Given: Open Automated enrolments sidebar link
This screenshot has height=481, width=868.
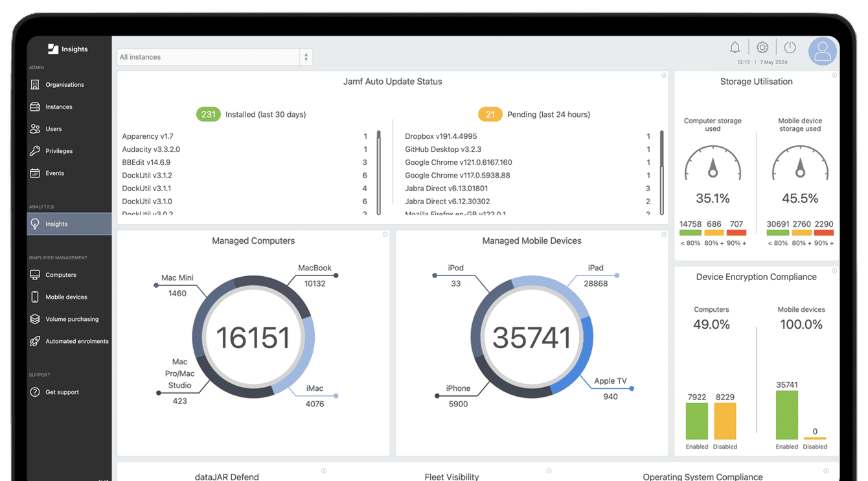Looking at the screenshot, I should 69,341.
